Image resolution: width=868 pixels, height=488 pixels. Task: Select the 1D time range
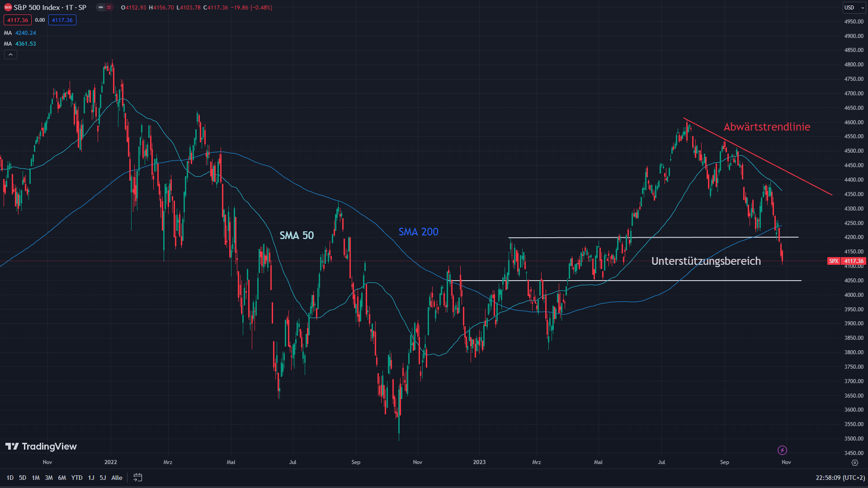coord(10,478)
